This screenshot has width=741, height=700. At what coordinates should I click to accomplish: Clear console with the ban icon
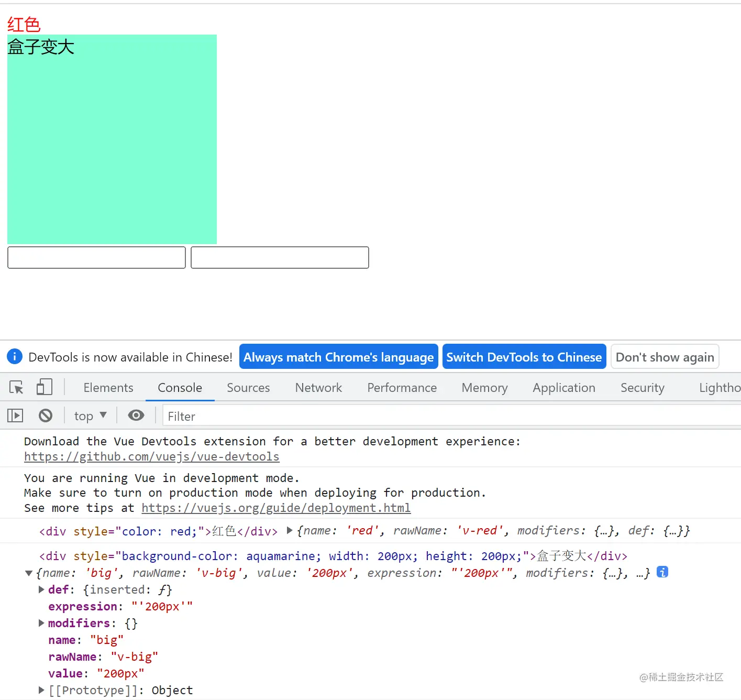click(x=46, y=416)
